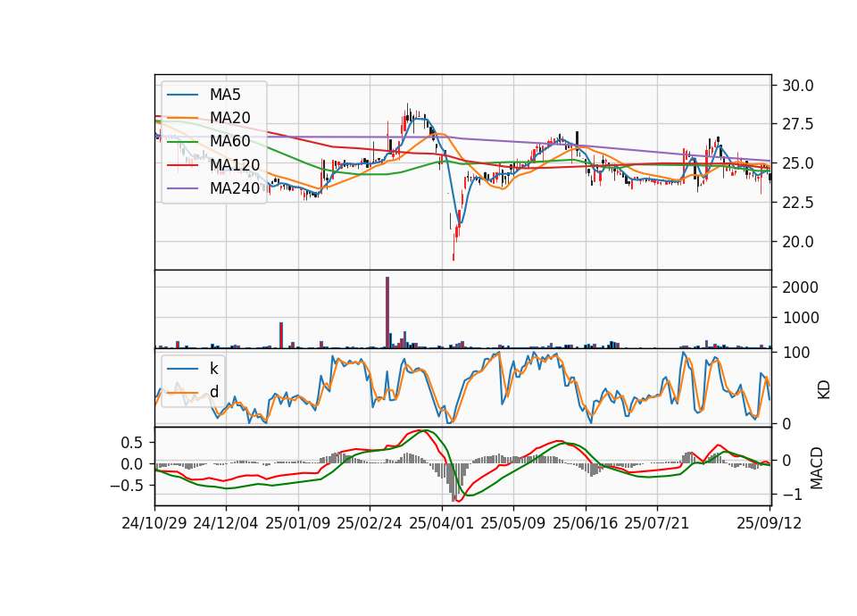Click the 20.0 price axis label

[797, 242]
